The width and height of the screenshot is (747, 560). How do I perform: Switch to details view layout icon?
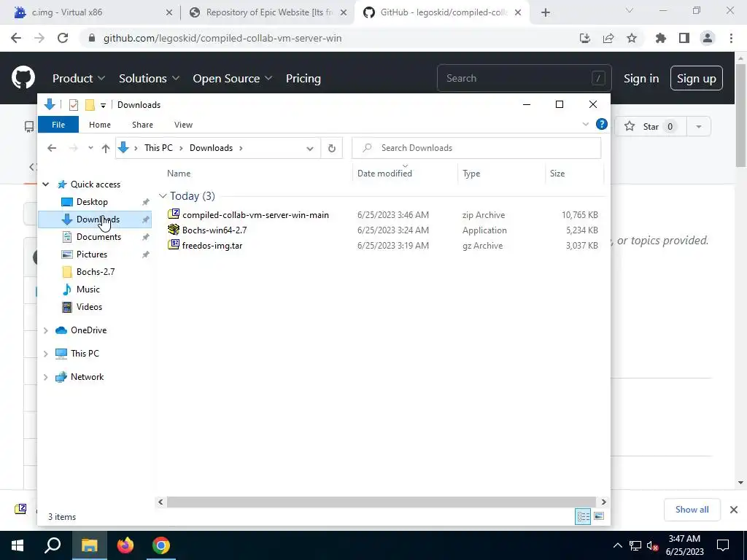tap(583, 517)
